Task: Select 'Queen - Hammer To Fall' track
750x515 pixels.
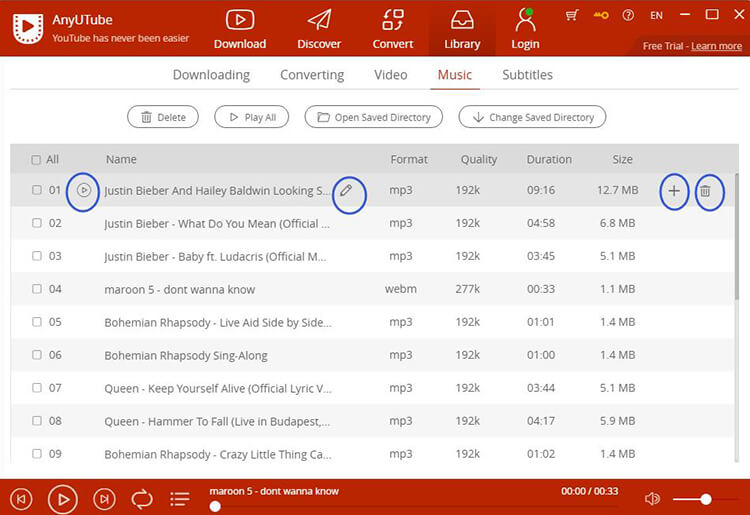Action: click(x=217, y=421)
